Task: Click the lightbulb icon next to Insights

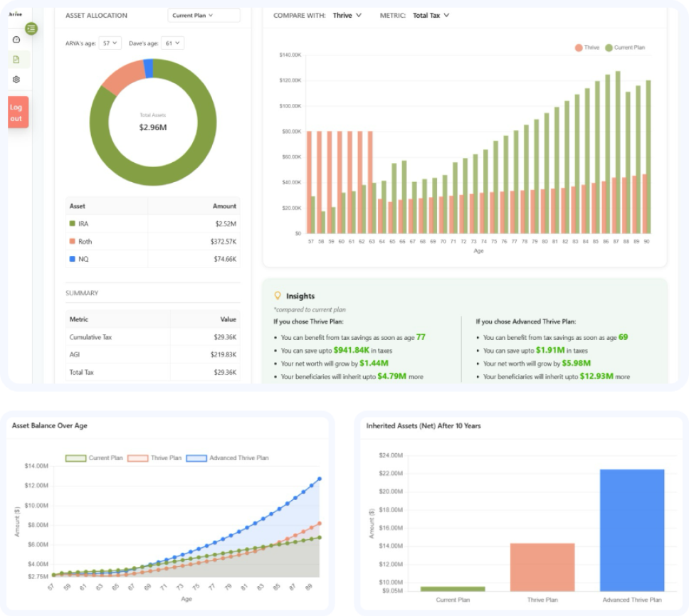Action: point(277,295)
